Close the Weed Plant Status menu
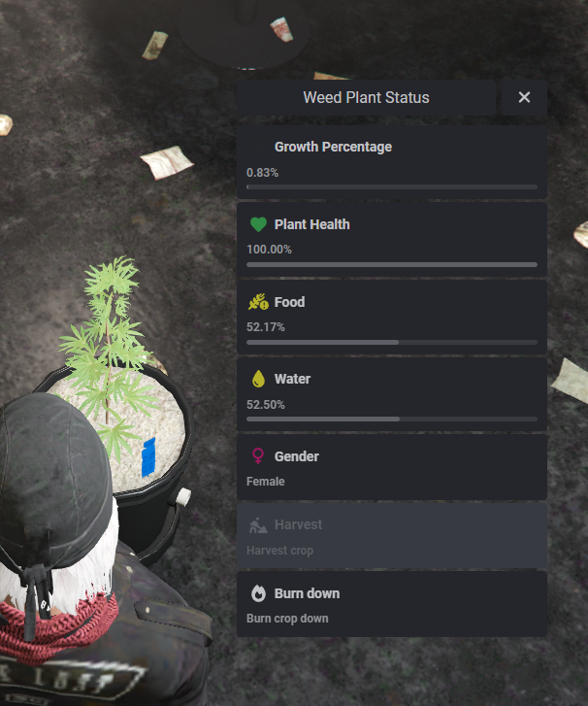This screenshot has width=588, height=706. click(x=524, y=97)
